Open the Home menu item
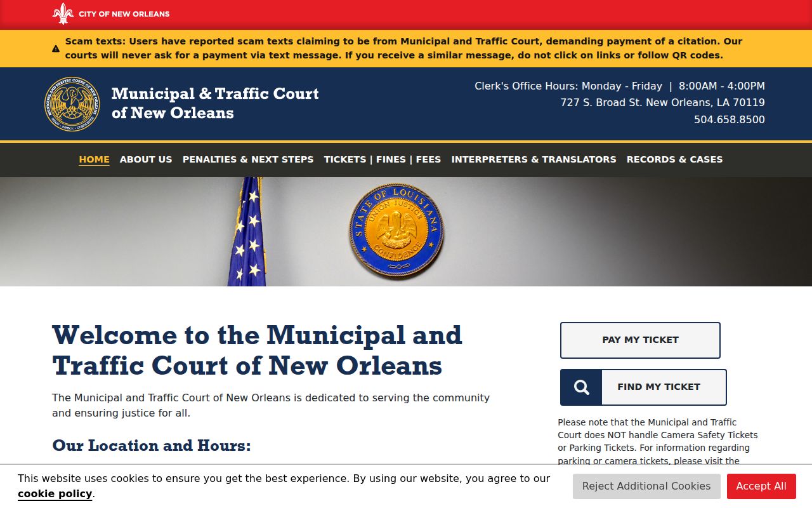Screen dimensions: 812x508 coord(94,159)
